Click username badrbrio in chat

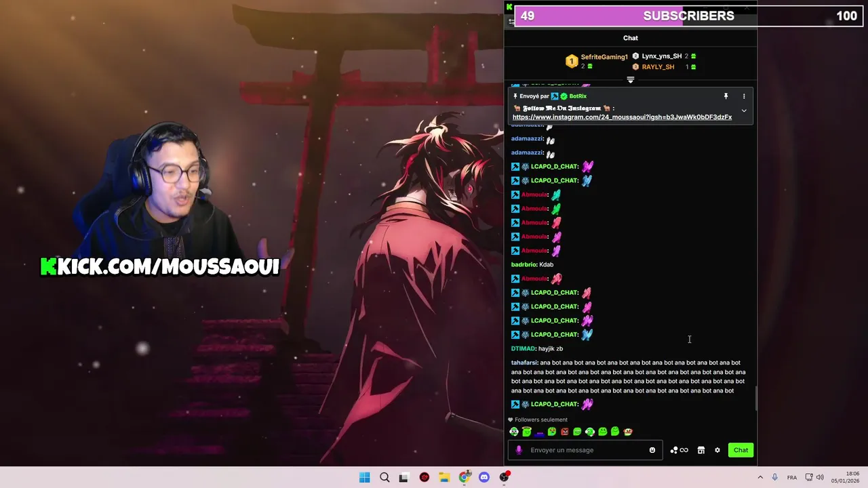pyautogui.click(x=524, y=264)
